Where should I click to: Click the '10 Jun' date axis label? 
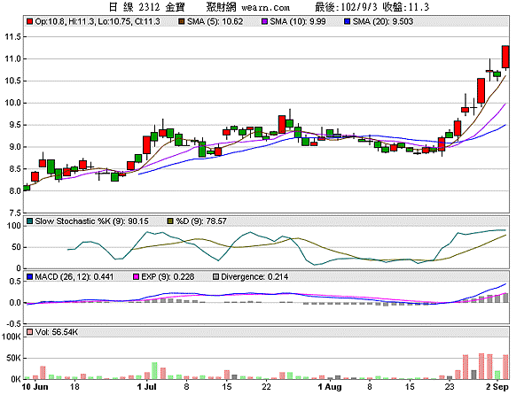point(35,387)
